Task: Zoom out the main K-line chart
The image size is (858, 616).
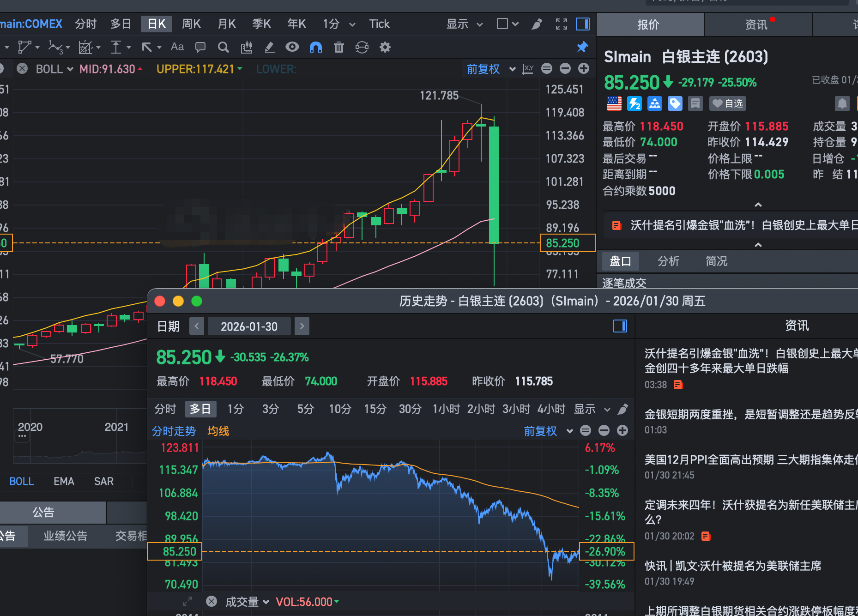Action: coord(565,69)
